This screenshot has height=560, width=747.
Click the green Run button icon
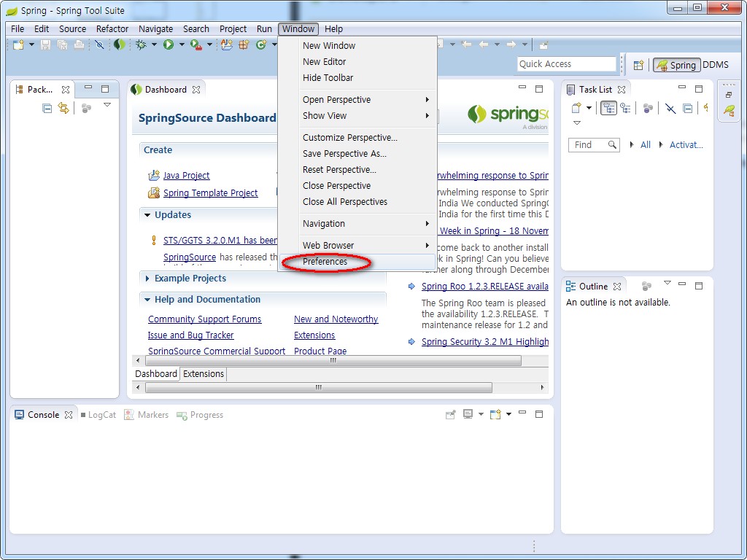click(x=169, y=44)
